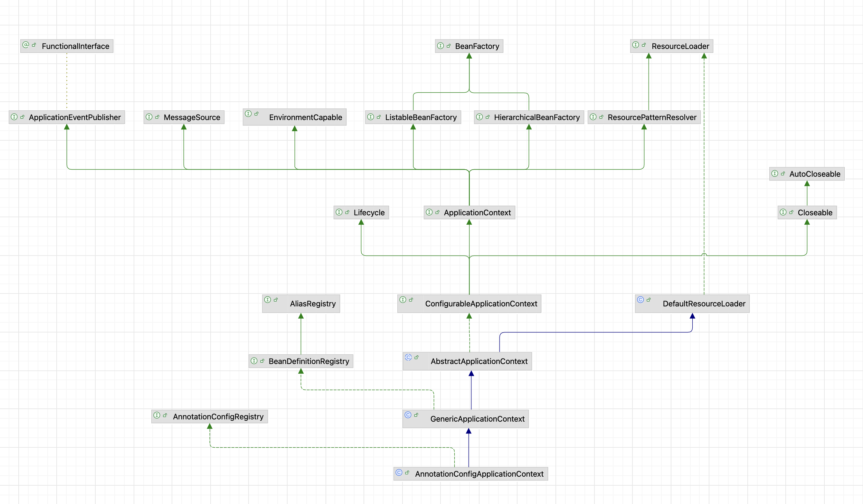This screenshot has height=504, width=863.
Task: Click the interface icon on AutoCloseable node
Action: pos(775,173)
